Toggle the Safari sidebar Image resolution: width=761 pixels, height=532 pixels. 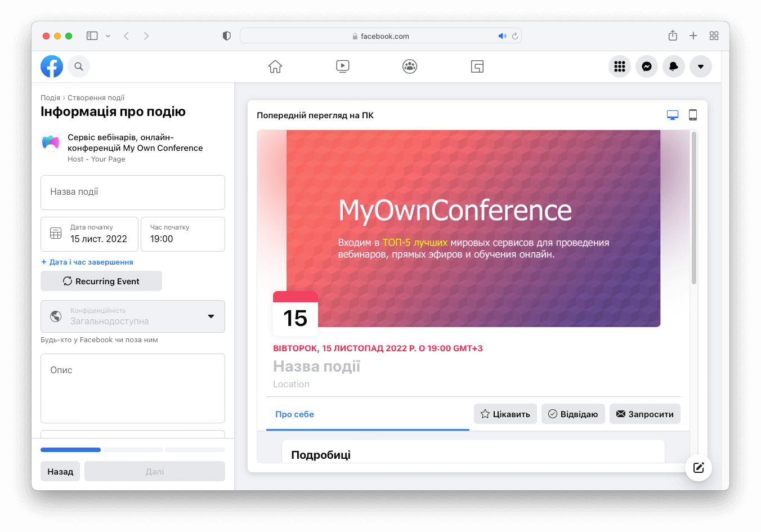92,36
